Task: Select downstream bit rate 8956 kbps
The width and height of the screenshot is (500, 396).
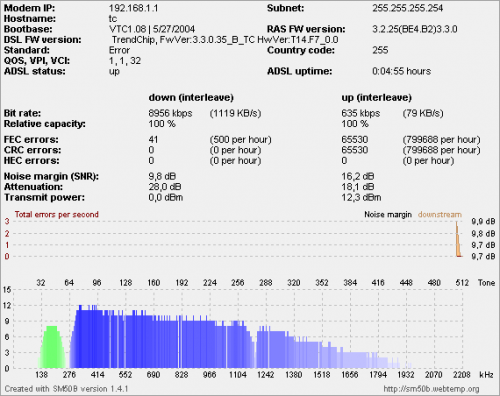Action: pyautogui.click(x=170, y=113)
